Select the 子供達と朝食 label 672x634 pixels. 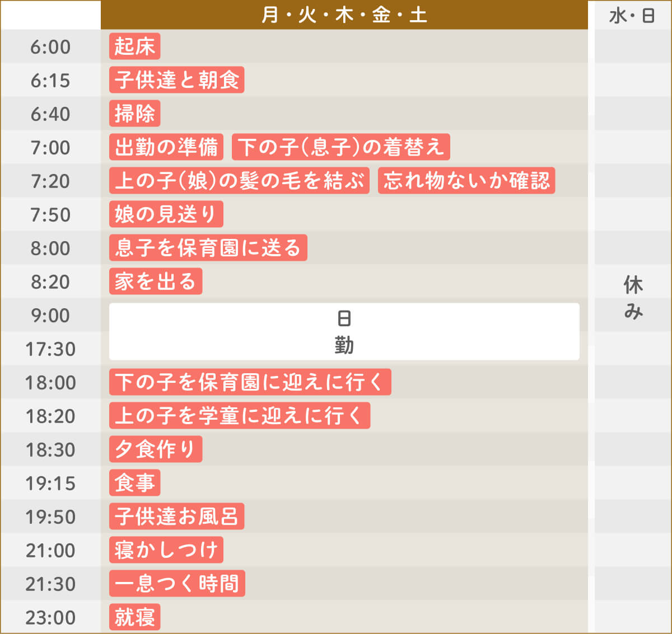tap(177, 80)
